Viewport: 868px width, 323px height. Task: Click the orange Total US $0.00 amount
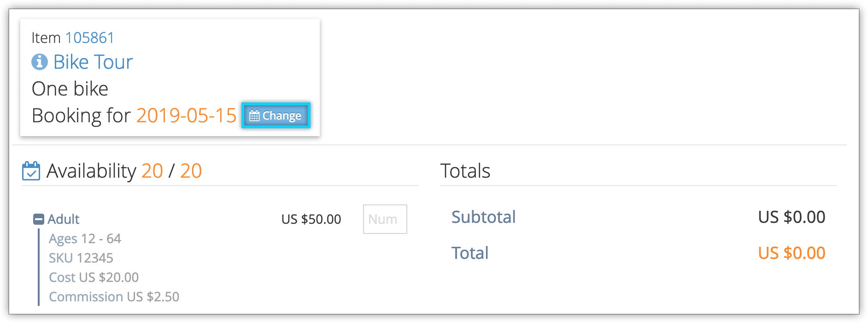(x=792, y=253)
